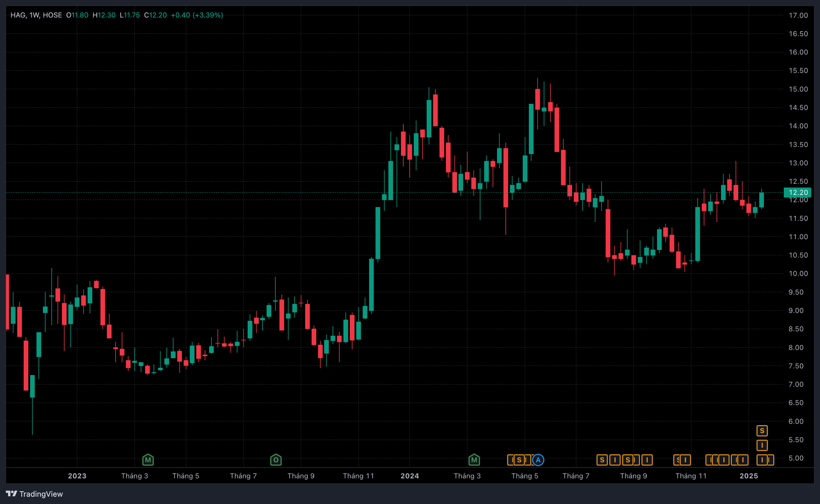Click the high value H12.30
Screen dimensions: 820x504
104,15
